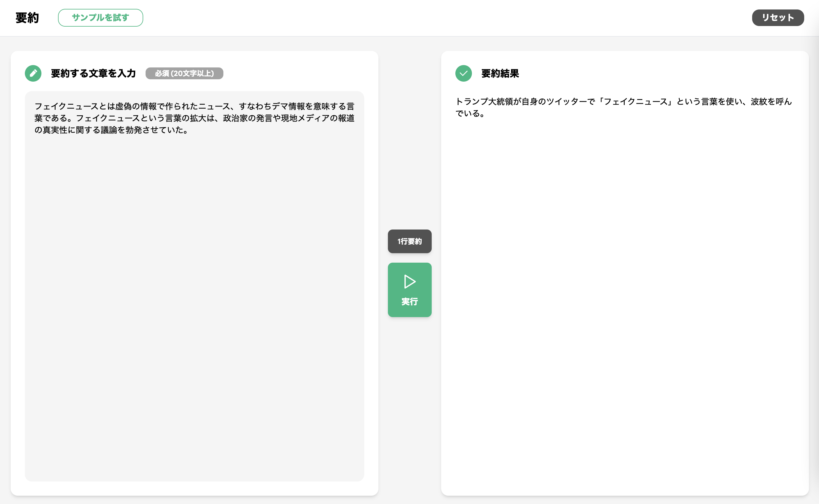Viewport: 819px width, 504px height.
Task: Select the 1行要約 mode button
Action: 409,241
